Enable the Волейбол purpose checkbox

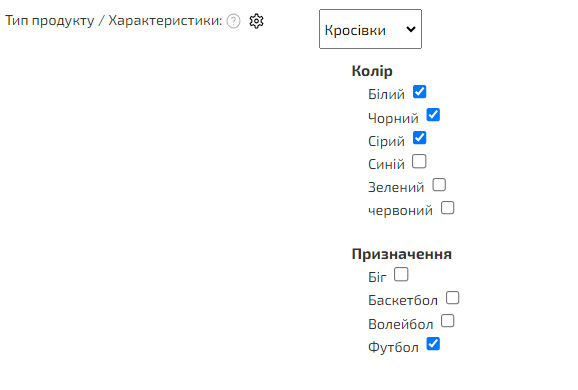[x=448, y=321]
